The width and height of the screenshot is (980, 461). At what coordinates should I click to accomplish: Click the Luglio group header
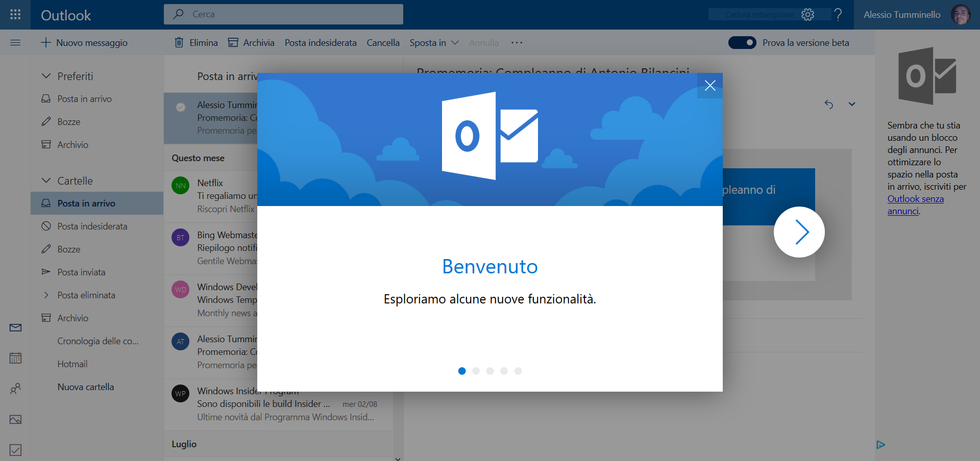pyautogui.click(x=184, y=444)
